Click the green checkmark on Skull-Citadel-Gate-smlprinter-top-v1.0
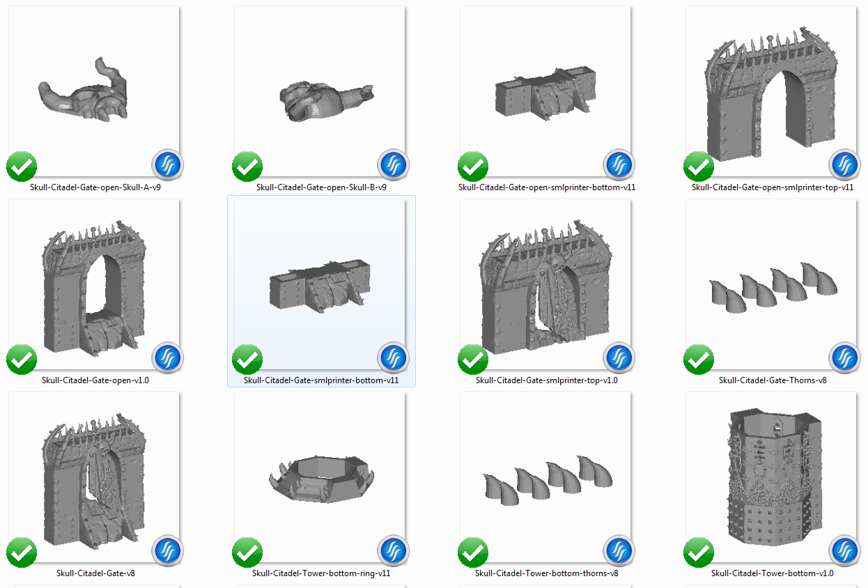The image size is (868, 588). (x=473, y=359)
